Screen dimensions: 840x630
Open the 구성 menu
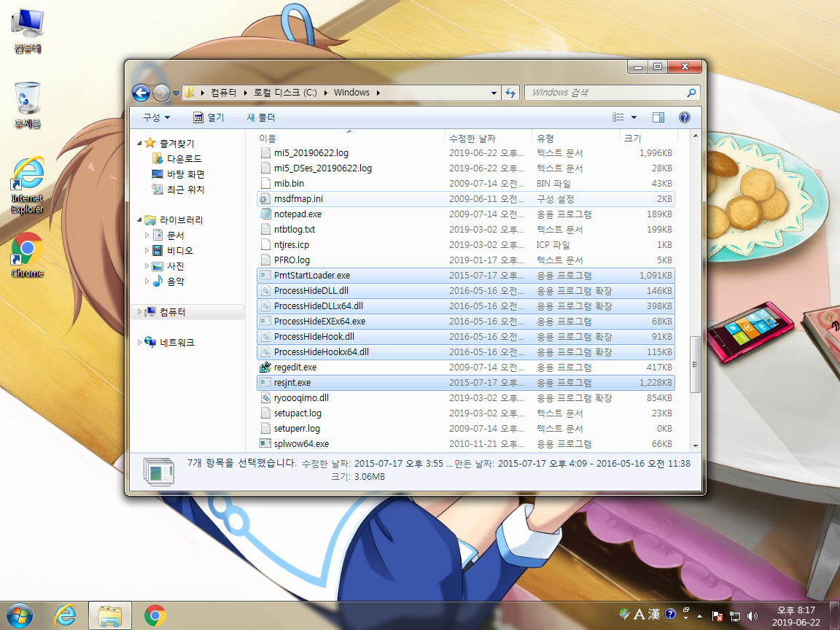pos(156,117)
